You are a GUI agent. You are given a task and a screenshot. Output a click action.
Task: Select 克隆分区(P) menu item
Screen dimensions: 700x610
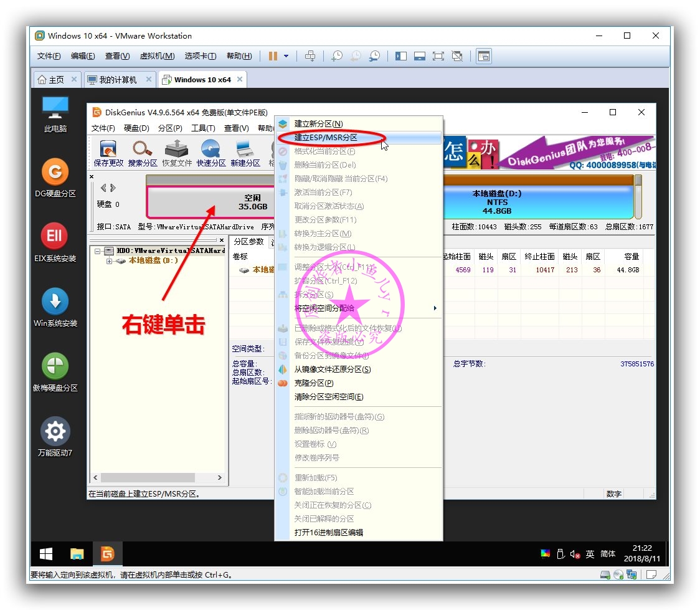(359, 383)
